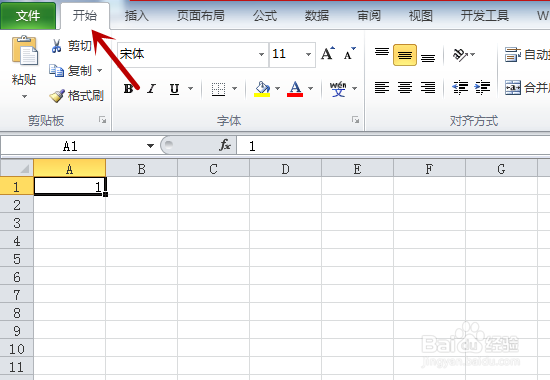Select column G header
Screen dimensions: 550x380
tap(501, 169)
